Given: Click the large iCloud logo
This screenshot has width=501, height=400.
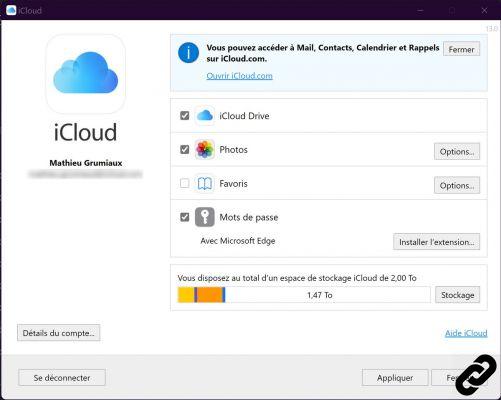Looking at the screenshot, I should (86, 74).
